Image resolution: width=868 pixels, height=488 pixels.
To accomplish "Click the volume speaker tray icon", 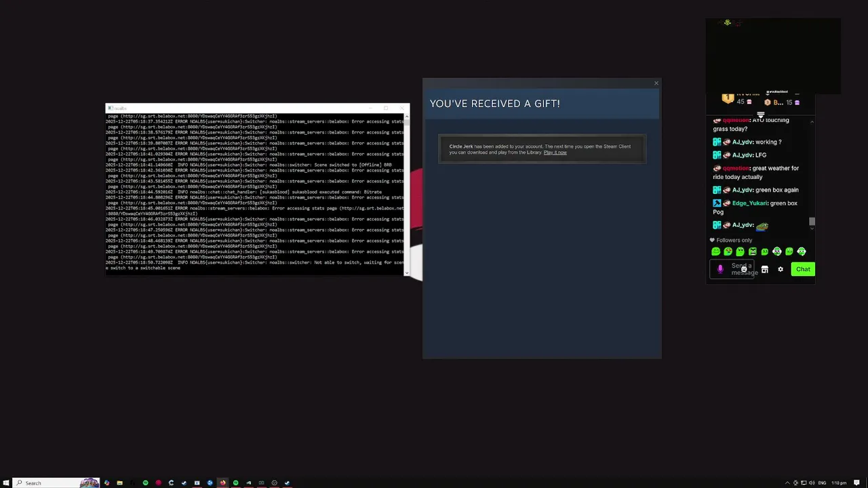I will pyautogui.click(x=812, y=483).
